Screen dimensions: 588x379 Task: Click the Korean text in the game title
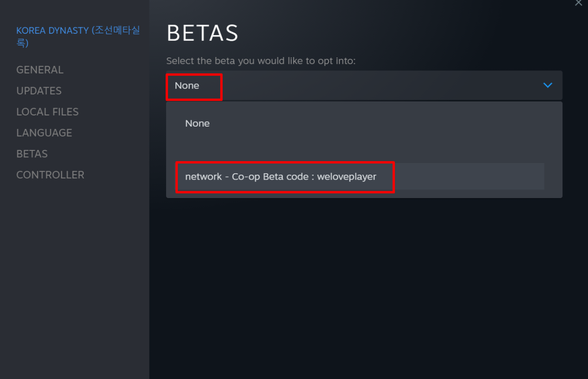pyautogui.click(x=117, y=31)
